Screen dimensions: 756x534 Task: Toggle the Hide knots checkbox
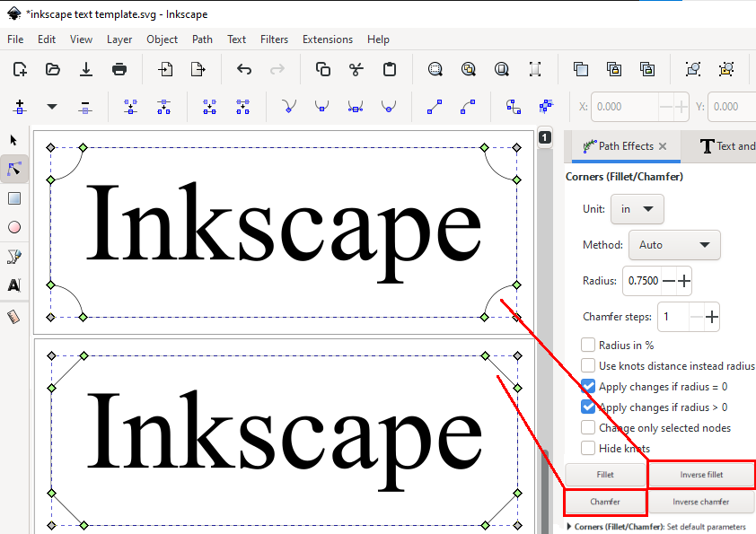588,448
